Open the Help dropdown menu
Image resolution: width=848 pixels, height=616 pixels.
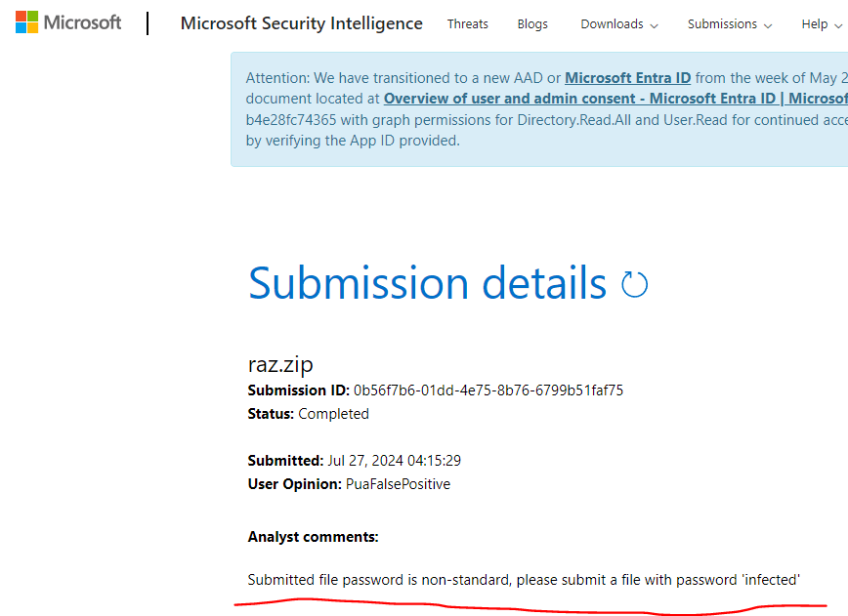[x=822, y=24]
